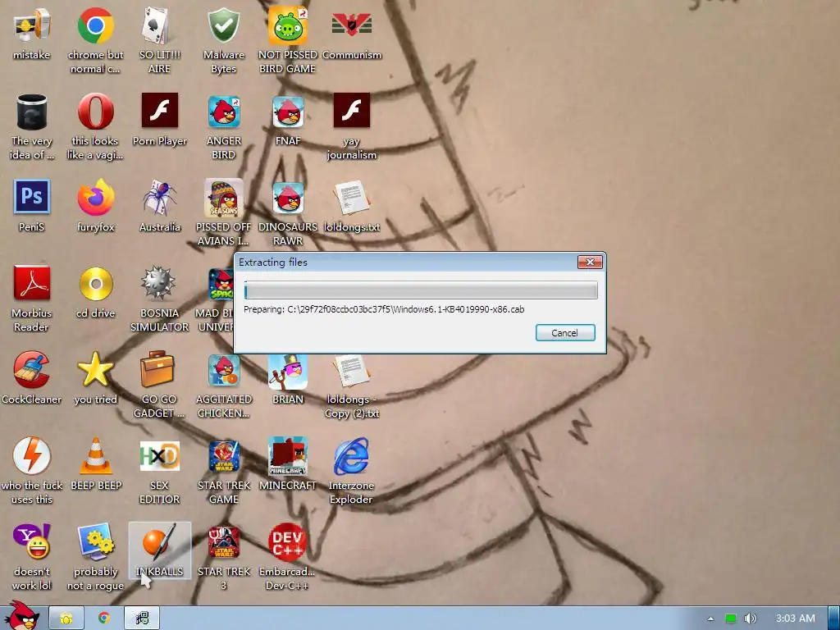840x630 pixels.
Task: Select the 'MINECRAFT' bird icon
Action: coord(288,455)
